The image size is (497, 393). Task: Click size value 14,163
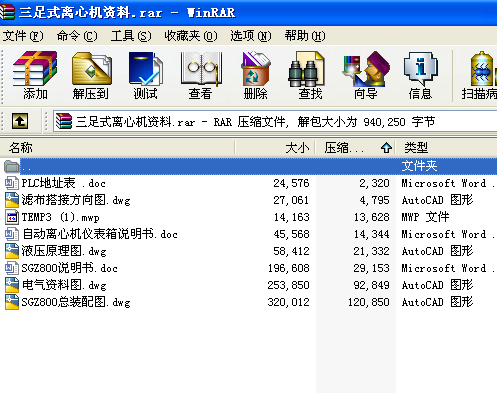[291, 217]
